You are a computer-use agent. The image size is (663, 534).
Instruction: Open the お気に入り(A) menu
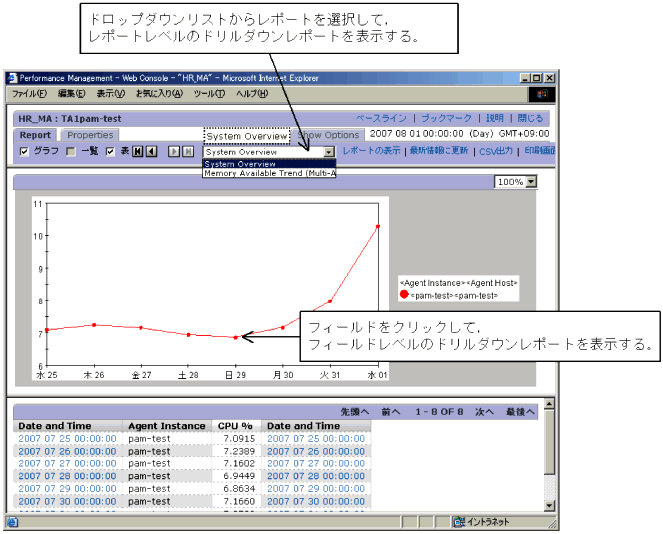pyautogui.click(x=159, y=94)
